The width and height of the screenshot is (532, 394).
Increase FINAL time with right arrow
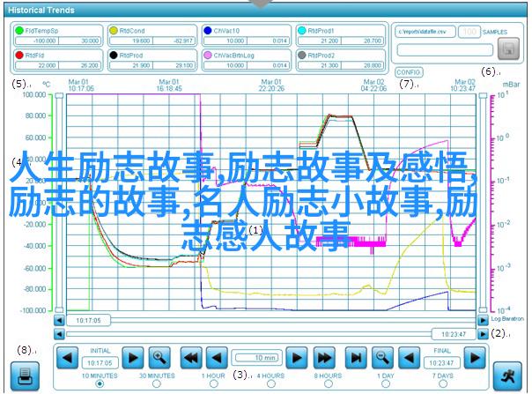tap(475, 358)
